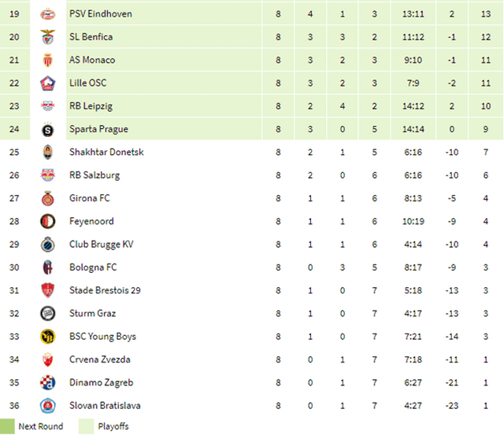The image size is (504, 435).
Task: Click the RB Leipzig club crest
Action: click(47, 106)
